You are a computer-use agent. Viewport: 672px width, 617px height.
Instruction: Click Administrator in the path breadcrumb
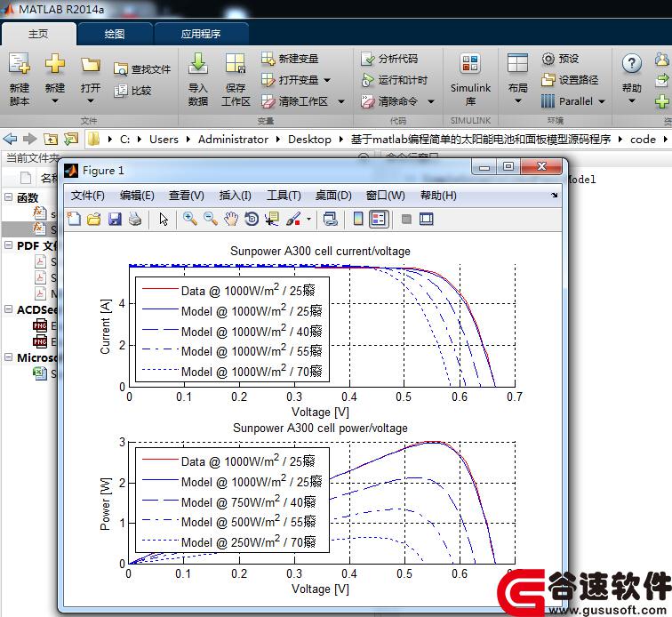(233, 140)
